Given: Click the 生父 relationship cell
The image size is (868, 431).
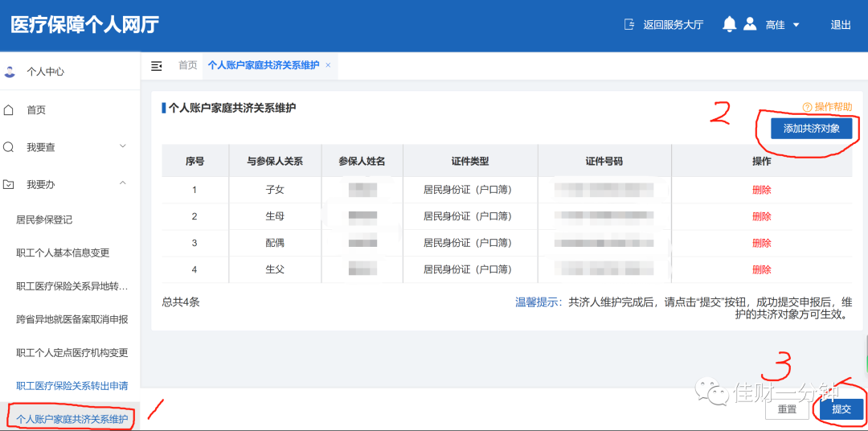Looking at the screenshot, I should pyautogui.click(x=275, y=270).
